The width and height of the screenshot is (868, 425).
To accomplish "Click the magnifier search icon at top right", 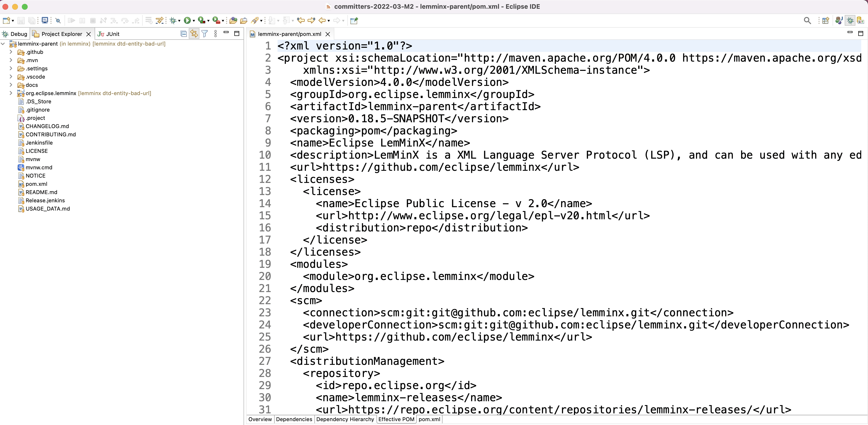I will 807,21.
